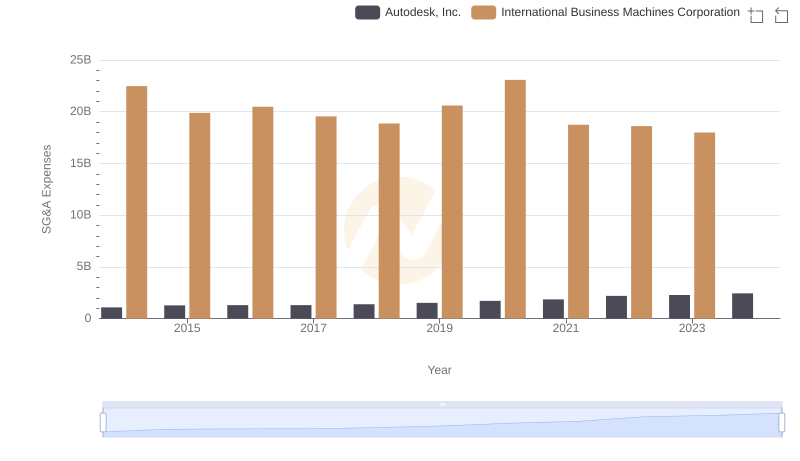Click the 20B y-axis label
800x461 pixels.
point(81,111)
